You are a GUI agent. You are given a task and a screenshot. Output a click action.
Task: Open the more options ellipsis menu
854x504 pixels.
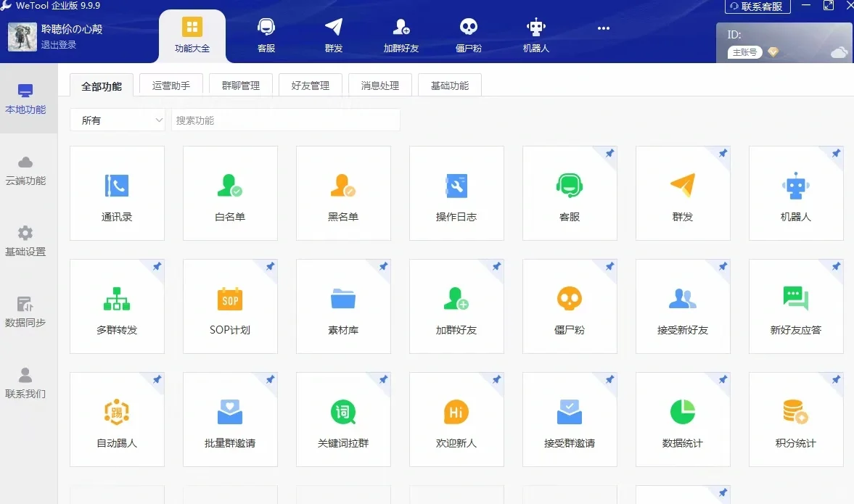(x=603, y=28)
